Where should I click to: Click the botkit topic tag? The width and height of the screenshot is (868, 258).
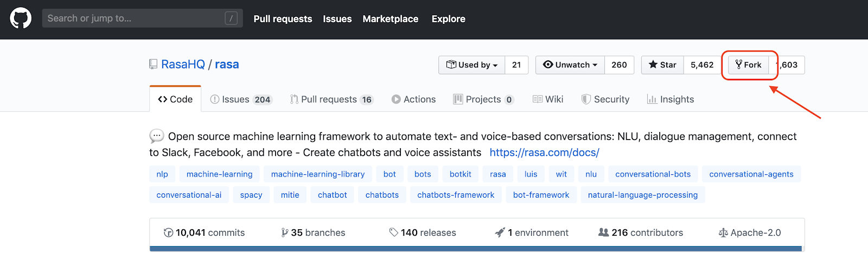pos(461,174)
